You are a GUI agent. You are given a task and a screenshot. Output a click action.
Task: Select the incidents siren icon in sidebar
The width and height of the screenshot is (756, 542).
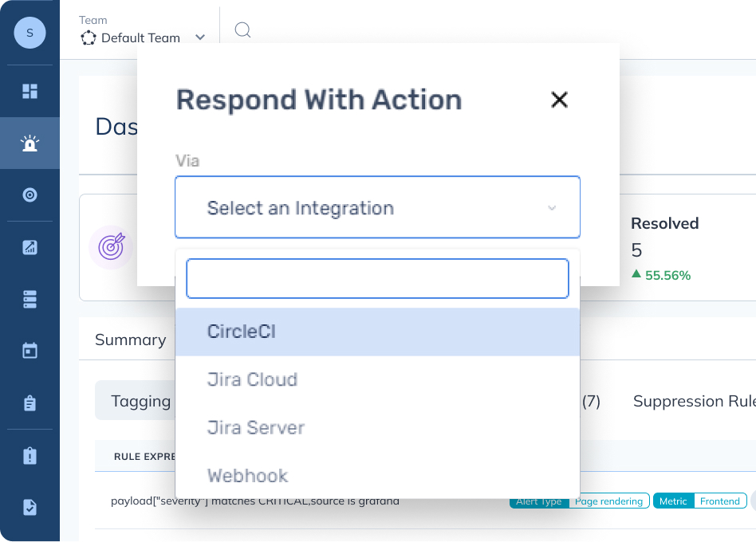pyautogui.click(x=30, y=143)
